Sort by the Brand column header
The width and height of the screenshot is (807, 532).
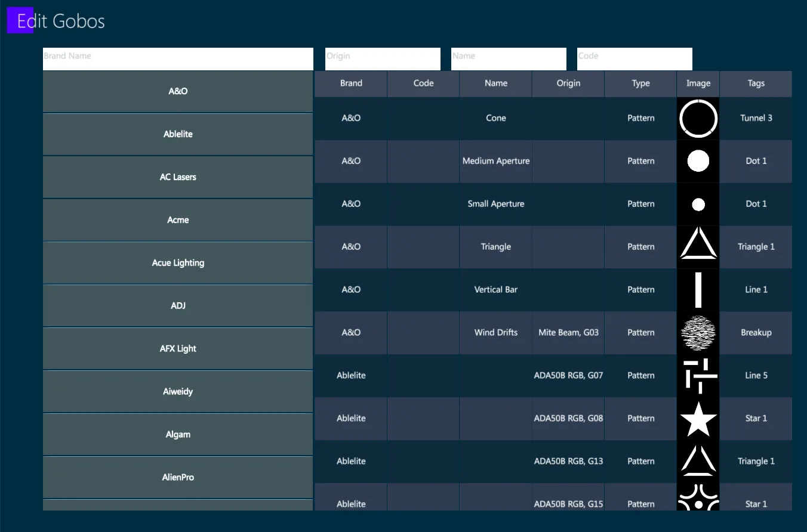click(351, 84)
